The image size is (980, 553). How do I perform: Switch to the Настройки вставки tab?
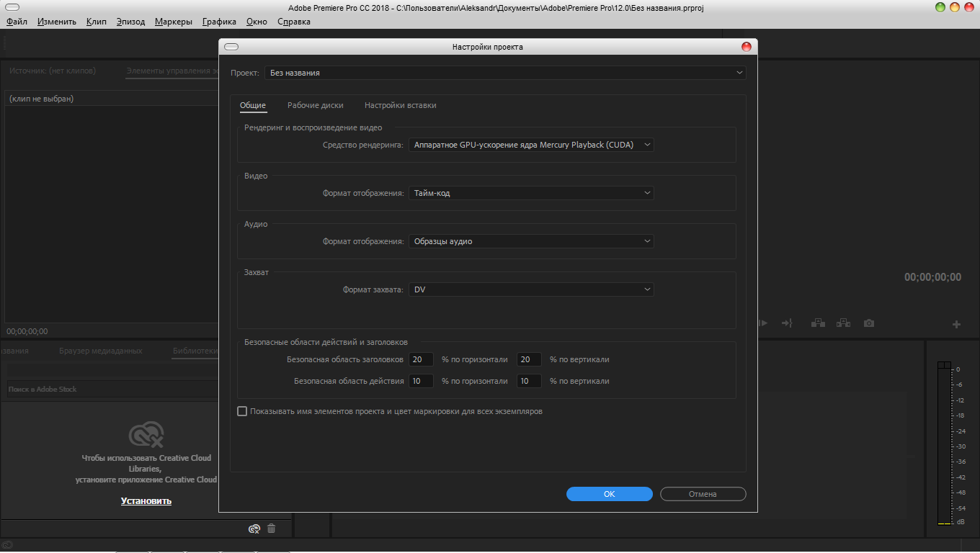pos(400,105)
